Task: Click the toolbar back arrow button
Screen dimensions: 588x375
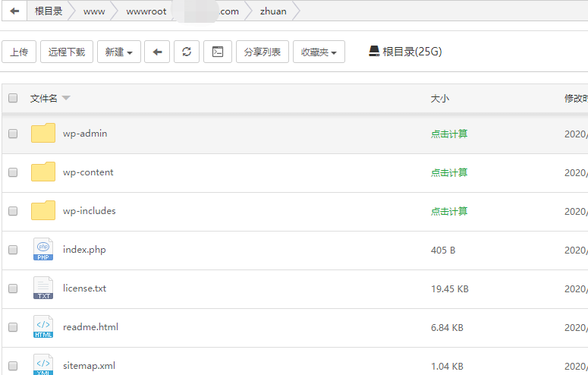Action: click(157, 52)
